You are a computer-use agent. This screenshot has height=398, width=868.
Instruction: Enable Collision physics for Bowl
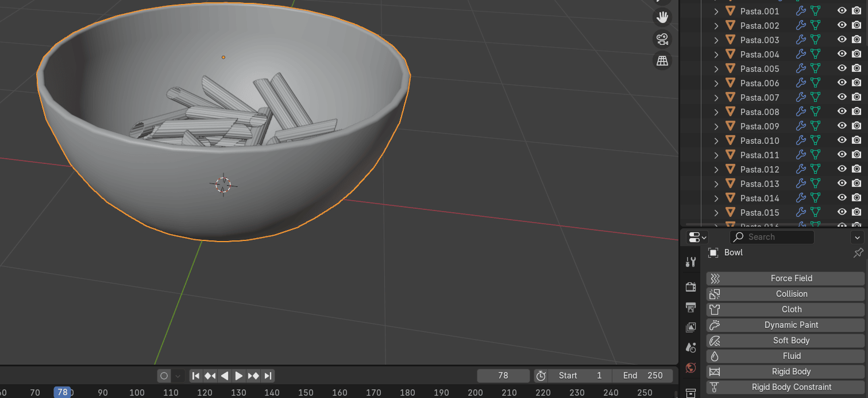[785, 294]
